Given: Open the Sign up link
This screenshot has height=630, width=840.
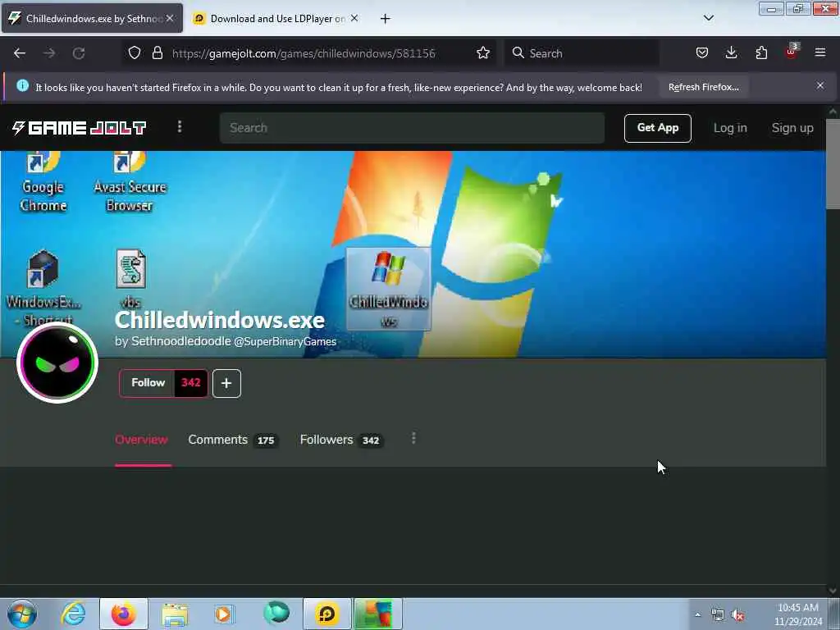Looking at the screenshot, I should tap(792, 128).
